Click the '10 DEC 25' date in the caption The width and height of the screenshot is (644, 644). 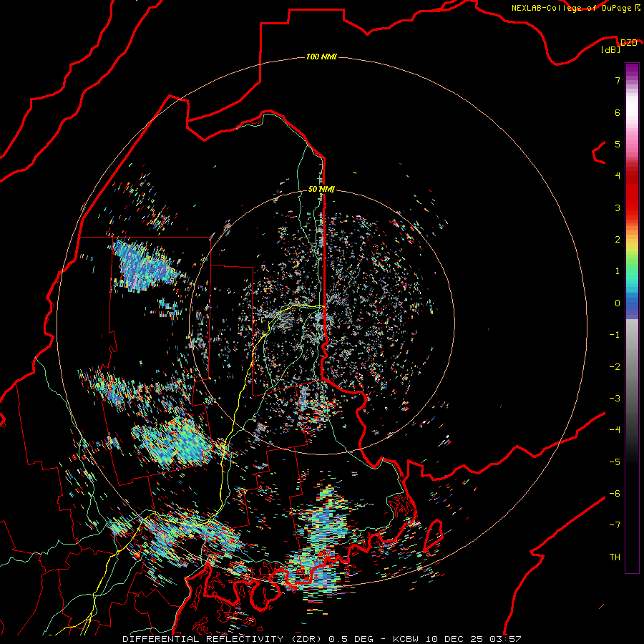pos(456,639)
